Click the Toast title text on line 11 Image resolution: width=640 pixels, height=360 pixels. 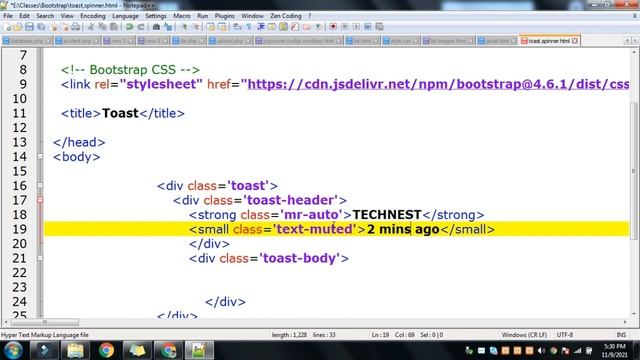point(120,113)
